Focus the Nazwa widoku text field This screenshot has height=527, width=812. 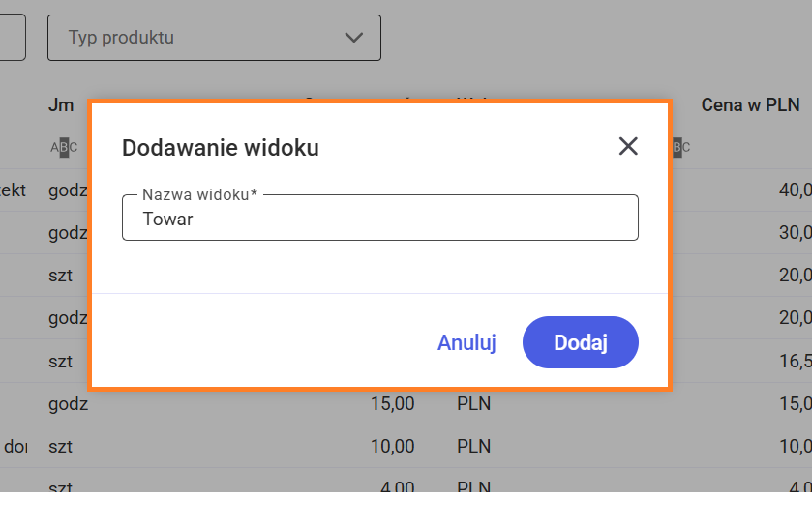(379, 220)
